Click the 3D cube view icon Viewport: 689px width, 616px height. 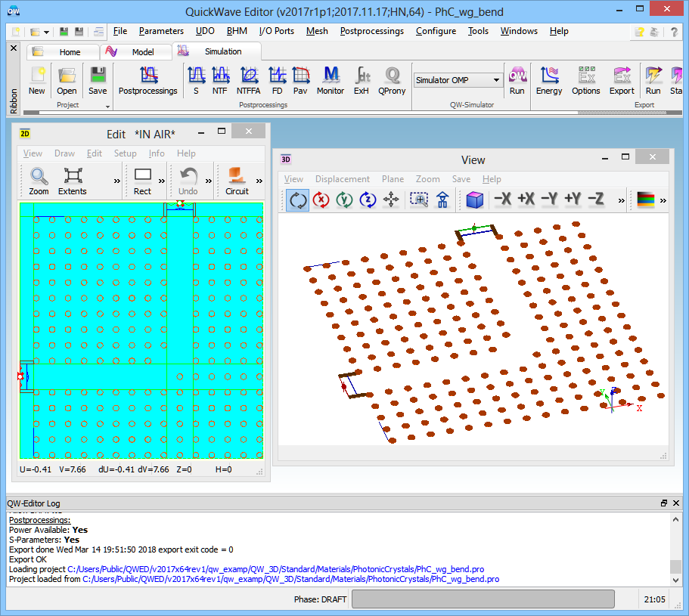[x=474, y=200]
